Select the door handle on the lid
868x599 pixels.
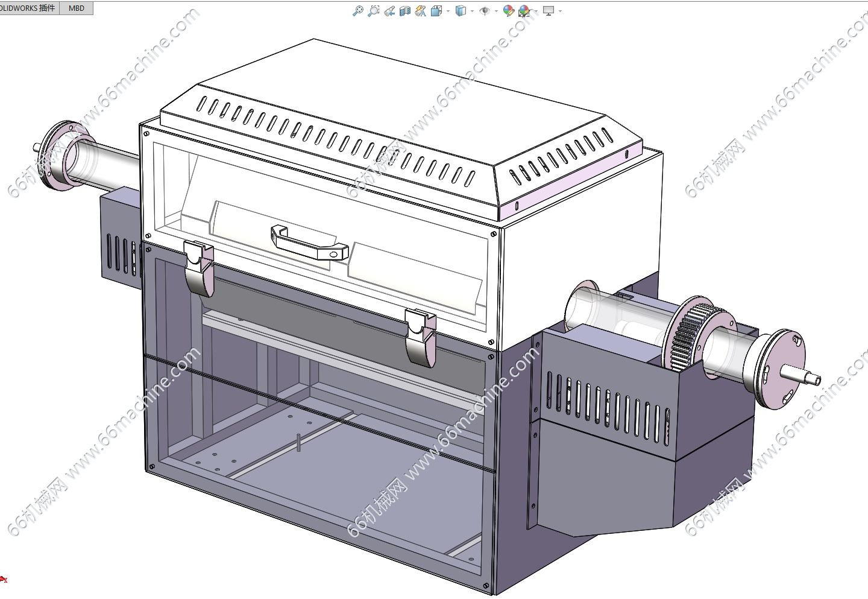(x=309, y=242)
